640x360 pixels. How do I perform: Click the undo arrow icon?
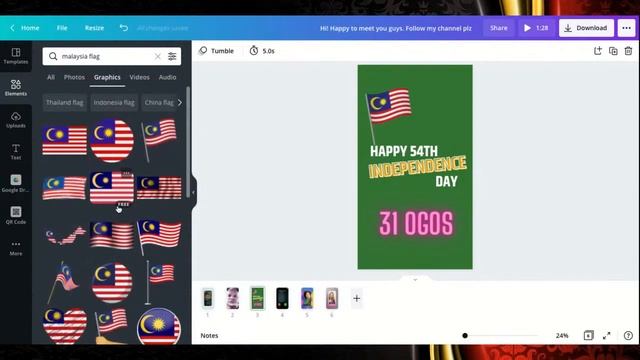pyautogui.click(x=124, y=28)
